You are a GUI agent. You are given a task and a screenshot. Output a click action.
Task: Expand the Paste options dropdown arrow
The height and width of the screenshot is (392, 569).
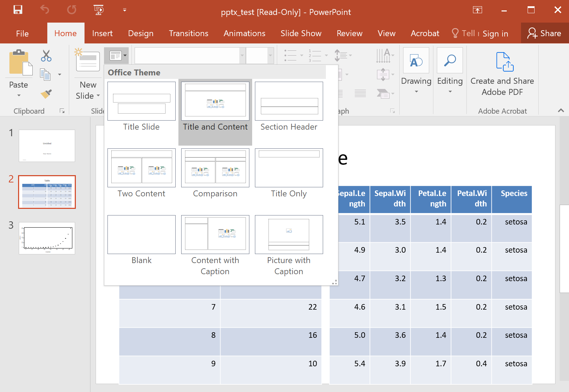coord(19,95)
